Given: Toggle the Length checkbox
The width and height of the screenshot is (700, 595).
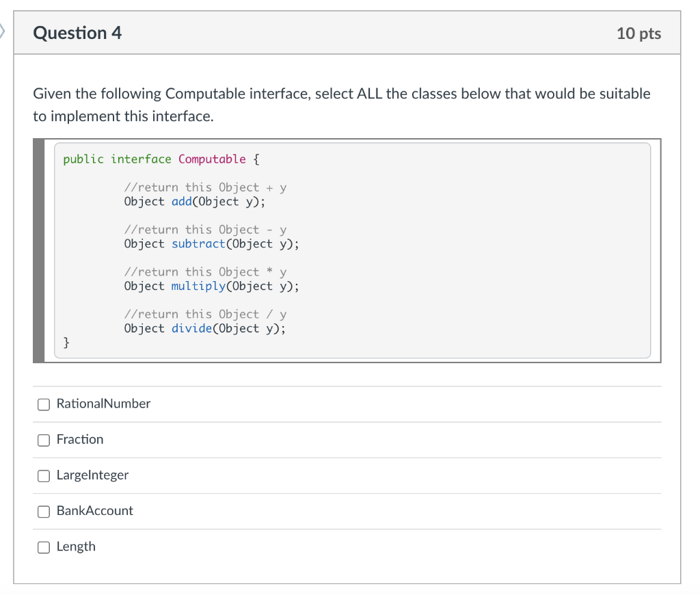Looking at the screenshot, I should (x=44, y=547).
